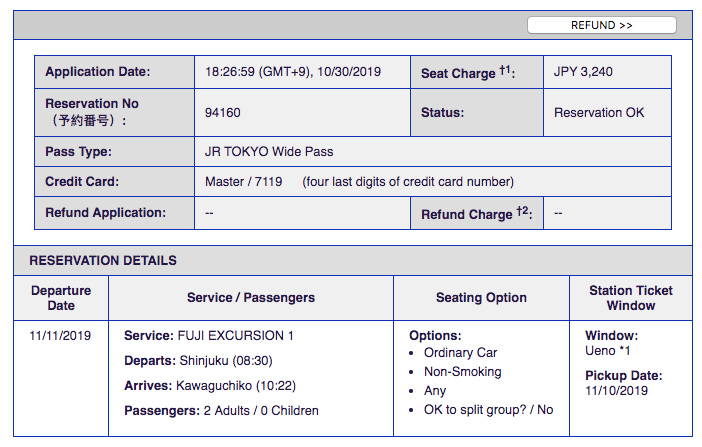Click the JPY 3,240 seat charge value
The width and height of the screenshot is (702, 447).
pos(583,72)
